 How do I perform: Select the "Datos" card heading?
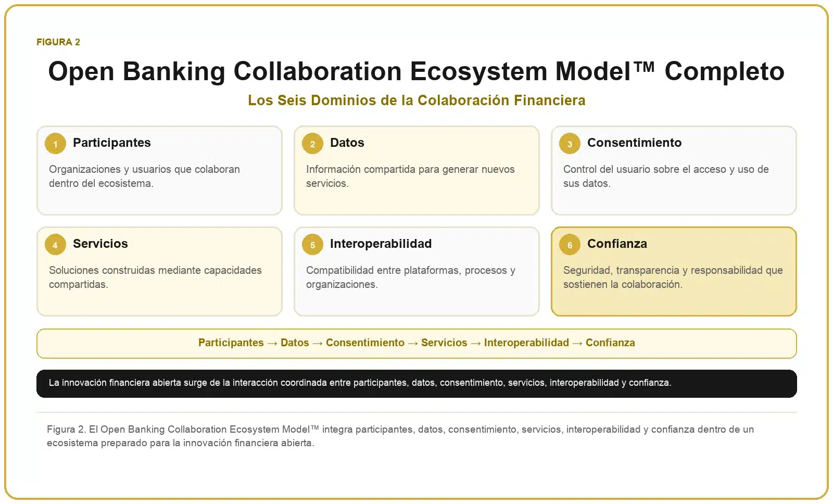(347, 143)
